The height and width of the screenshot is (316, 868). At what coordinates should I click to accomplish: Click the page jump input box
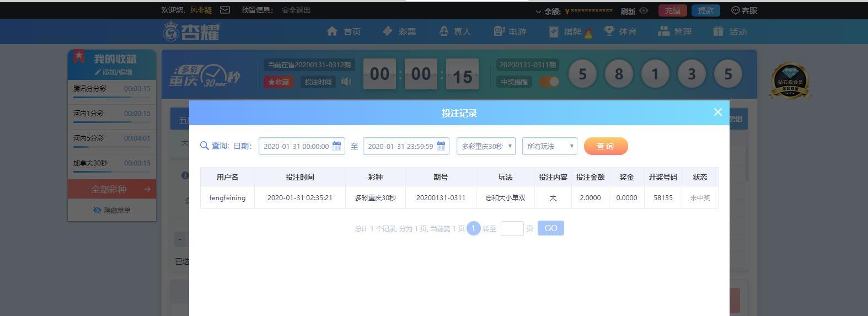pyautogui.click(x=512, y=228)
